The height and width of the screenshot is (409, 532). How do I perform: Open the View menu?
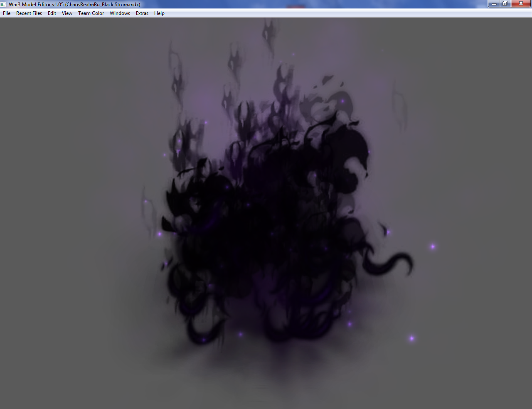tap(67, 13)
